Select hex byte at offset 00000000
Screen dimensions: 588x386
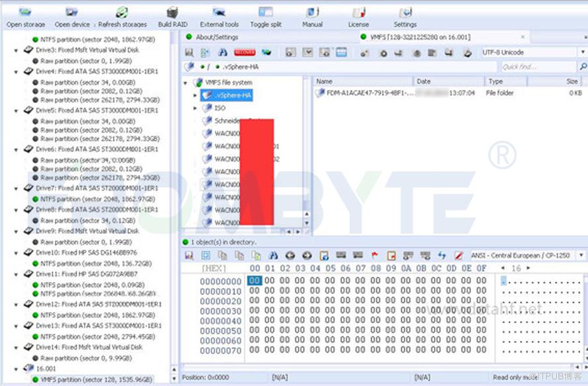click(x=255, y=280)
